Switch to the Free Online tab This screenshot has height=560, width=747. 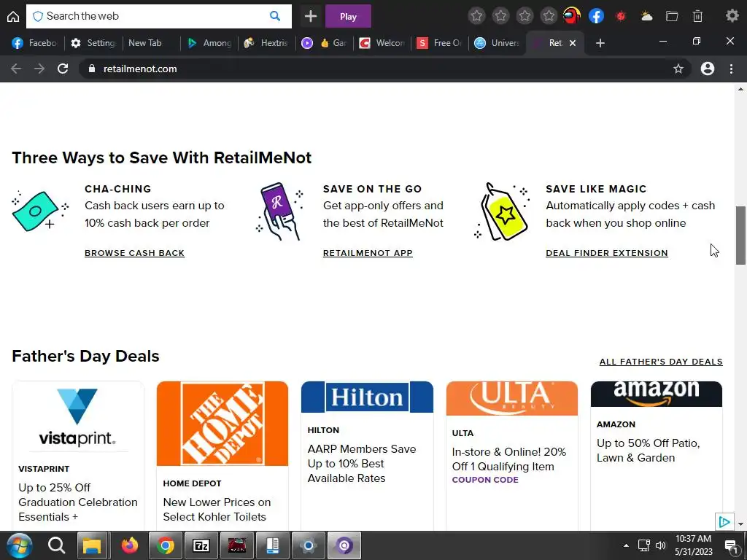coord(440,43)
